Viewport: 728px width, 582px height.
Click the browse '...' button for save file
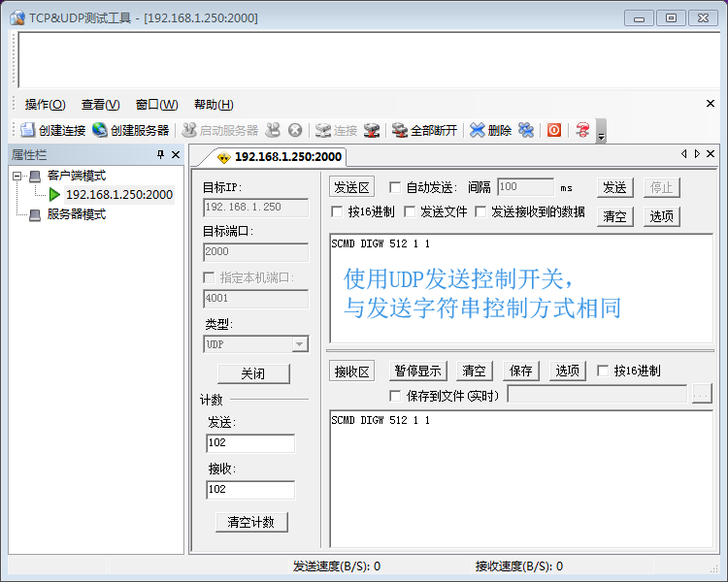point(702,395)
